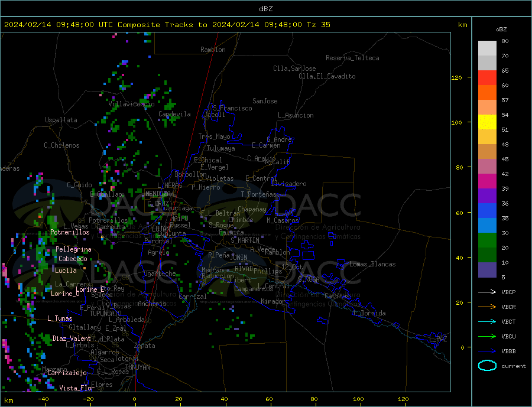532x407 pixels.
Task: Click the S_MARTIN label
Action: (x=245, y=240)
